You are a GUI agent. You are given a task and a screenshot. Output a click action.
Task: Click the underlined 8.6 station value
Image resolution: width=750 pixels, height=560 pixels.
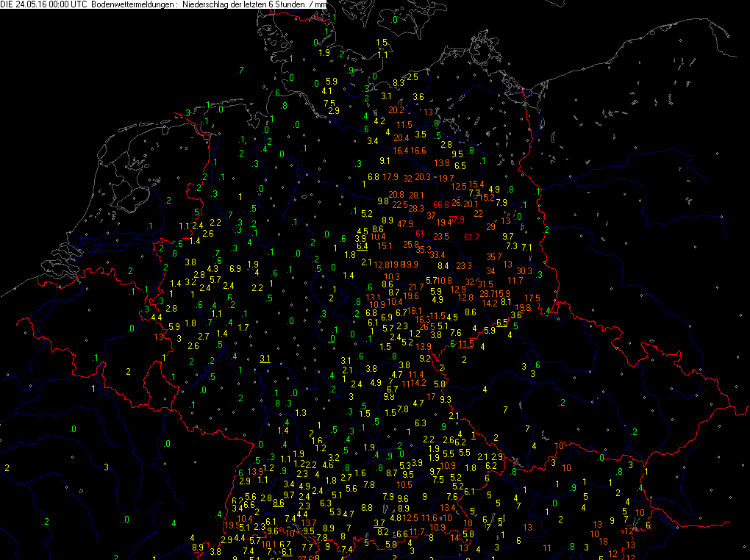[x=278, y=503]
